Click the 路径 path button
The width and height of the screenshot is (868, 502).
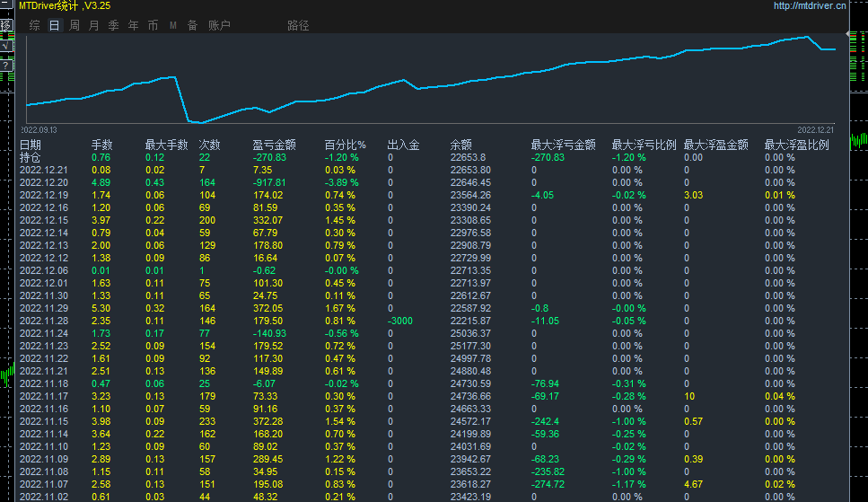tap(298, 25)
